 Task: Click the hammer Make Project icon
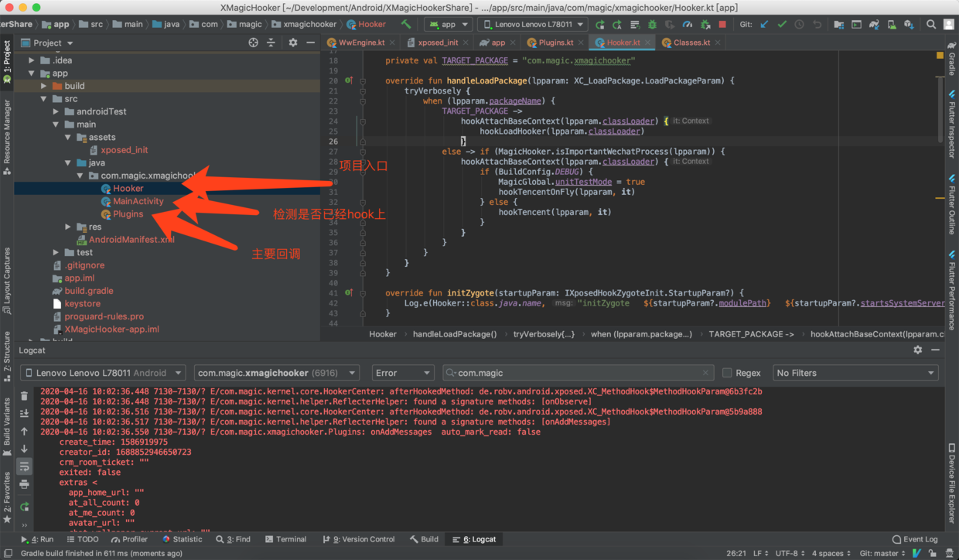pos(406,25)
